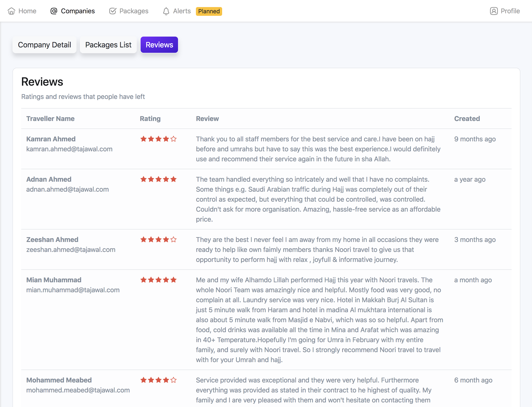The width and height of the screenshot is (532, 407).
Task: Click the Alerts bell icon
Action: (166, 11)
